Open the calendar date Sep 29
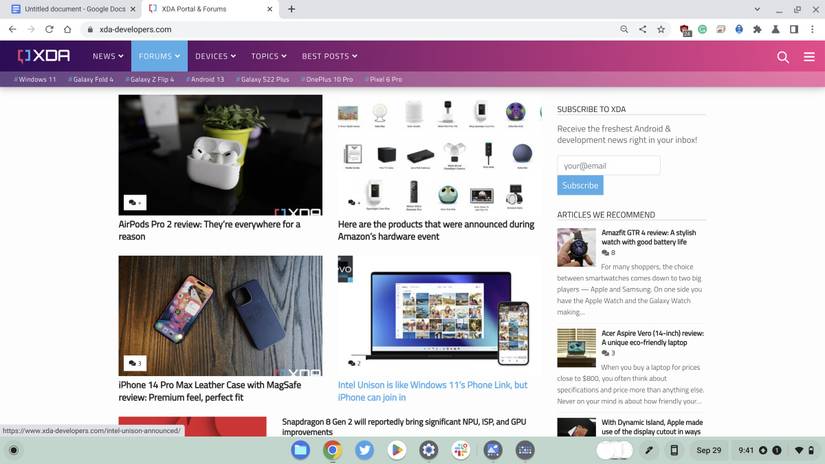The image size is (825, 464). 709,450
